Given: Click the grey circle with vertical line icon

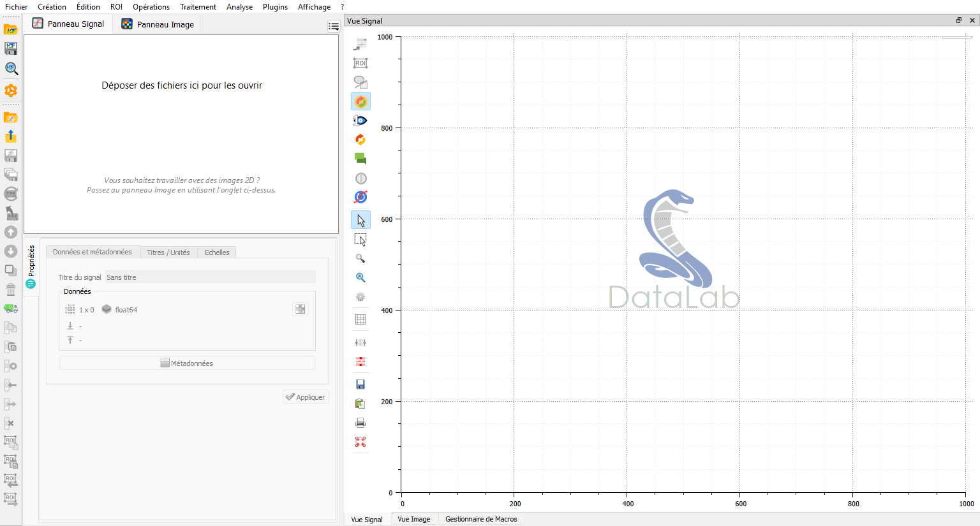Looking at the screenshot, I should coord(360,179).
